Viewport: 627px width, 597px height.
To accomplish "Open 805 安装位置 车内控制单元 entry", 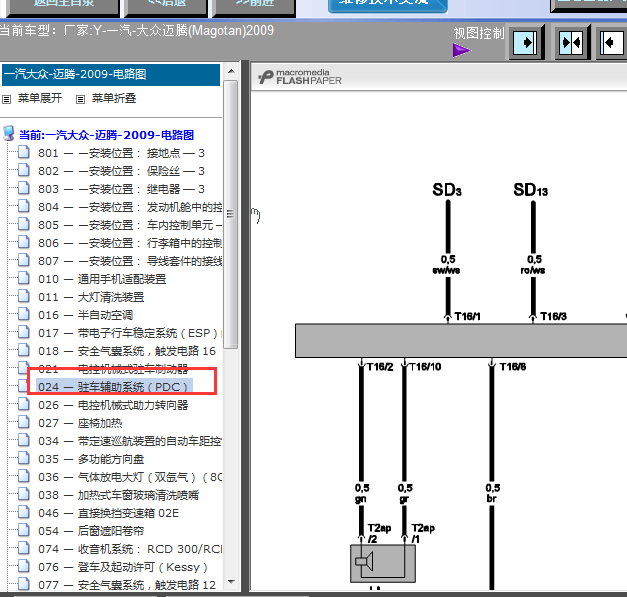I will click(130, 225).
